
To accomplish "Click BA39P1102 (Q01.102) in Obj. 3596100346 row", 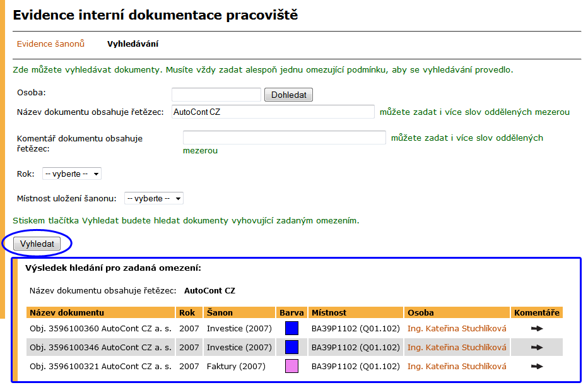I will pyautogui.click(x=356, y=348).
